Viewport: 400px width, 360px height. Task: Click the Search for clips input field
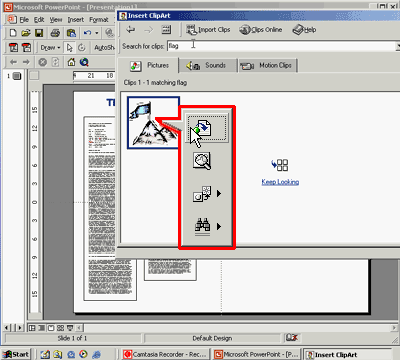click(282, 46)
